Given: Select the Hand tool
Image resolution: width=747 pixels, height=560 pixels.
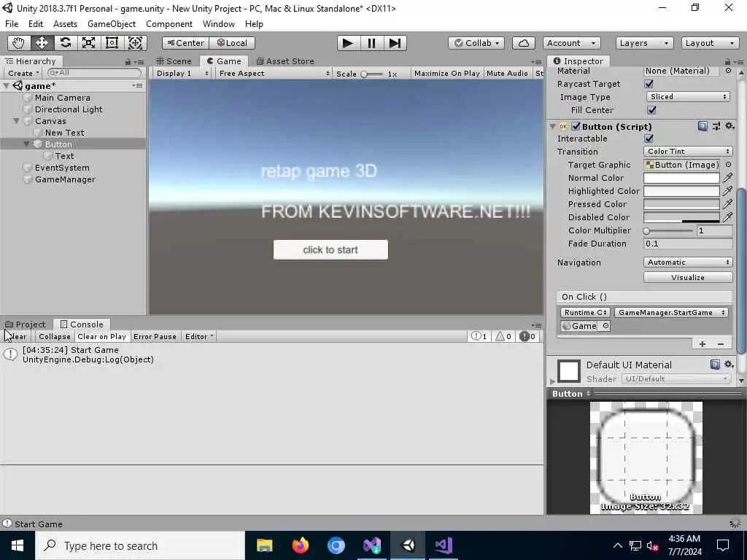Looking at the screenshot, I should 18,43.
